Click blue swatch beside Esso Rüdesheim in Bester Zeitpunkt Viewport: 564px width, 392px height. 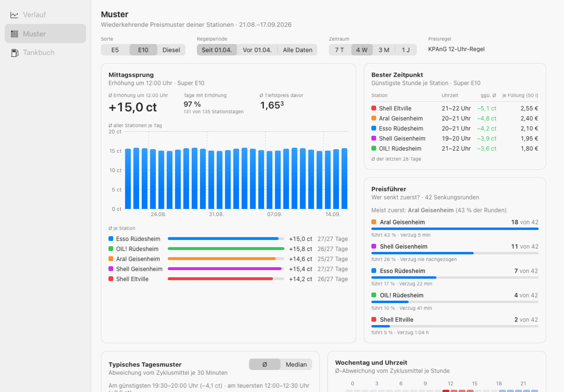[x=374, y=128]
